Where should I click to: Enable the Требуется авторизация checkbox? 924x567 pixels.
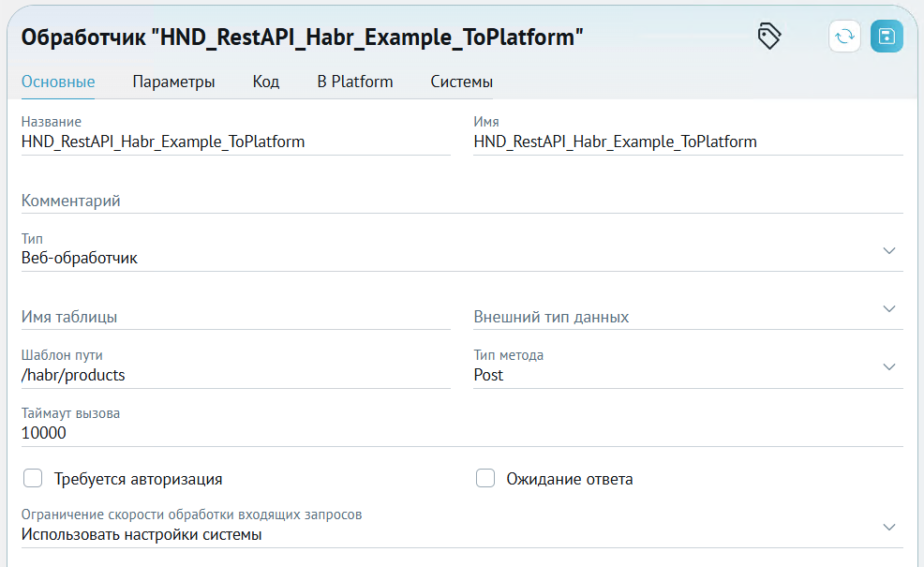click(33, 478)
